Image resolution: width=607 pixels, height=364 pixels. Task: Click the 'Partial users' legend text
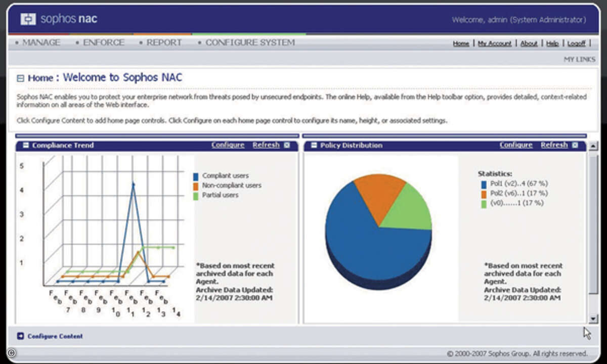pyautogui.click(x=220, y=195)
